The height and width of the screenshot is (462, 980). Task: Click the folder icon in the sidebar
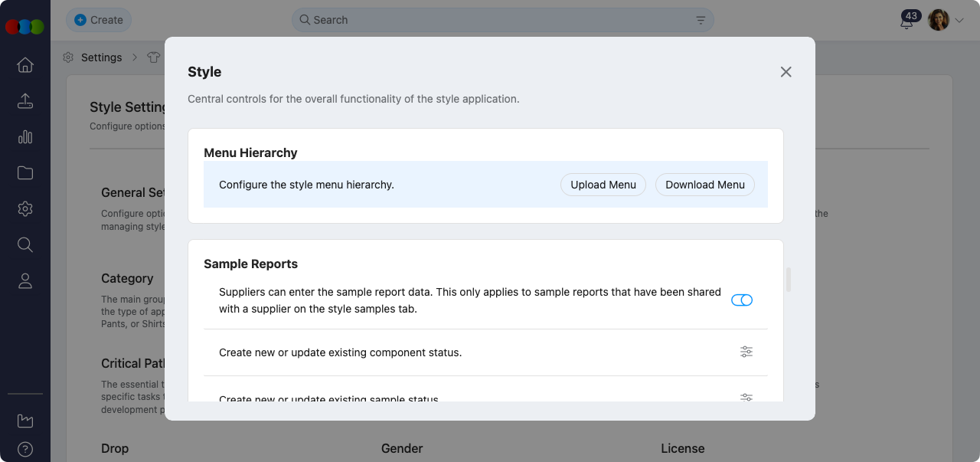tap(25, 173)
